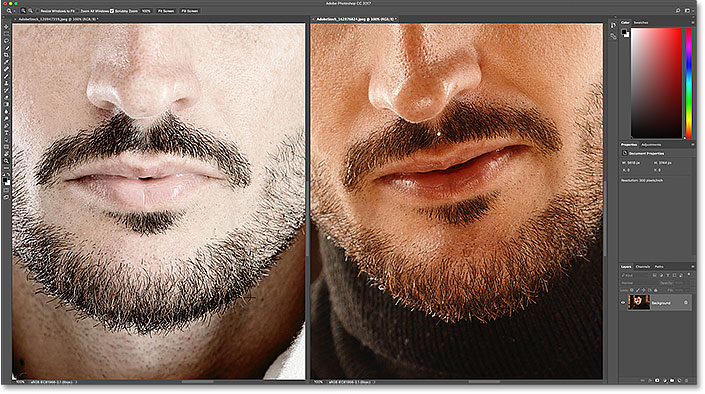Toggle Lock transparent pixels

click(x=632, y=290)
